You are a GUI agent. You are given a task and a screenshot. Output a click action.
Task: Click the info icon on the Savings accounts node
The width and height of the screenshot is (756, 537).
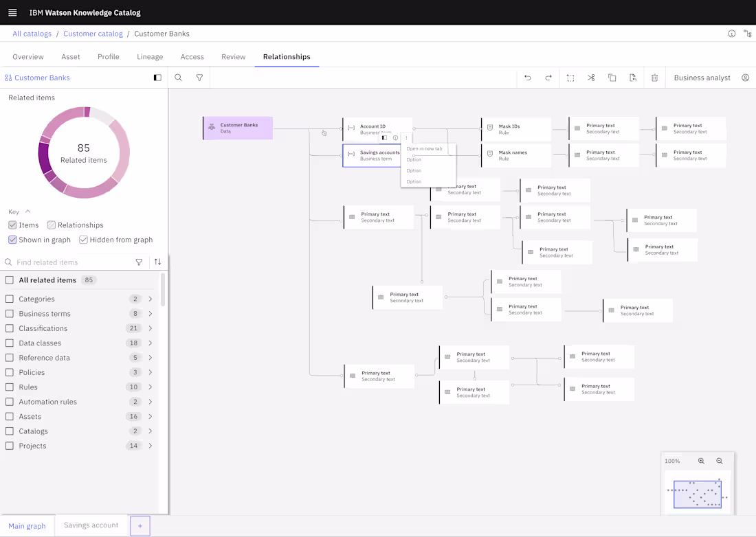coord(395,137)
